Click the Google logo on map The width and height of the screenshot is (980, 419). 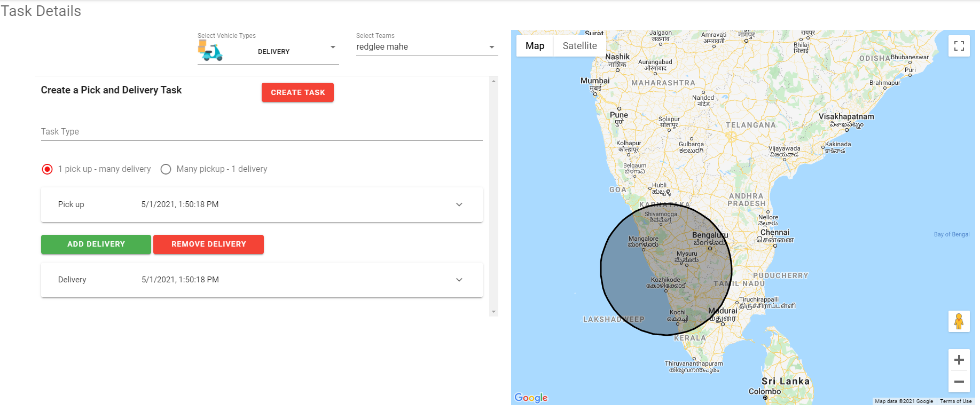(x=531, y=398)
